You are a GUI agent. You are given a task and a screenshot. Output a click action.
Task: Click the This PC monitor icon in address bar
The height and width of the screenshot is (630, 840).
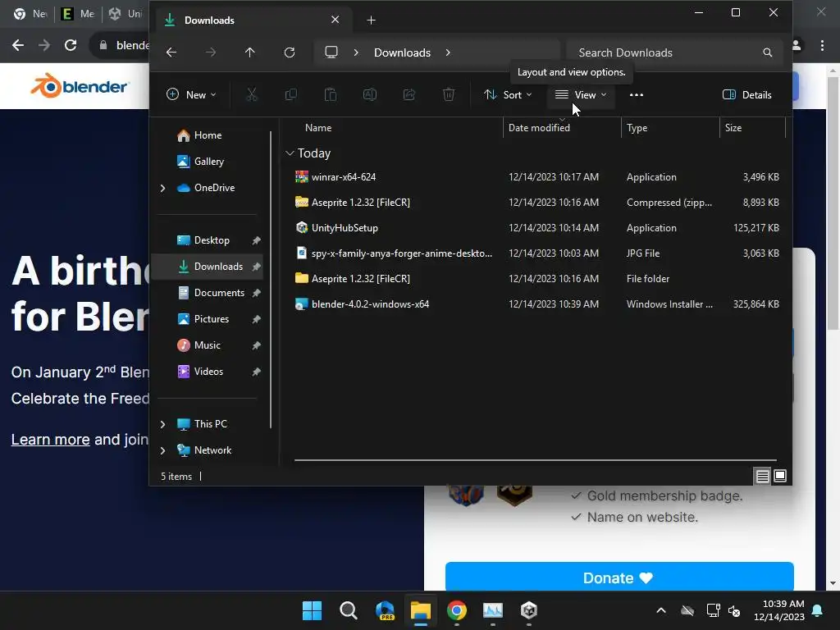[x=331, y=52]
